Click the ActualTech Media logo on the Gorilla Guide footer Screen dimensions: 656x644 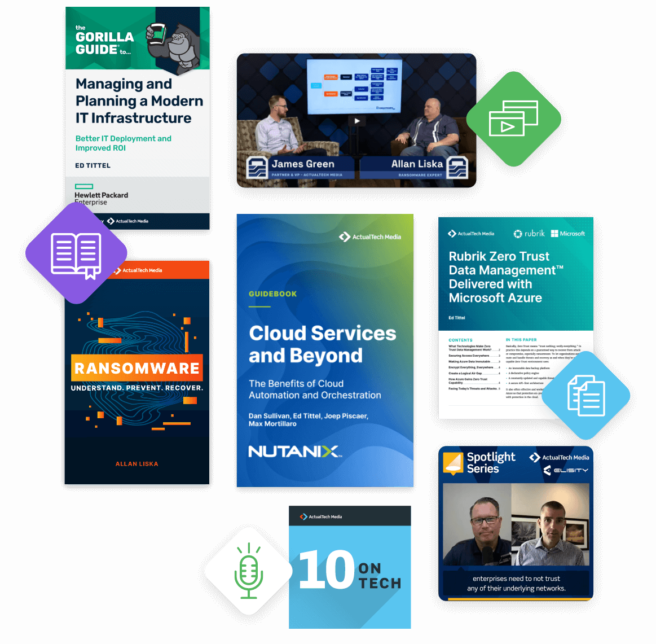pyautogui.click(x=127, y=221)
